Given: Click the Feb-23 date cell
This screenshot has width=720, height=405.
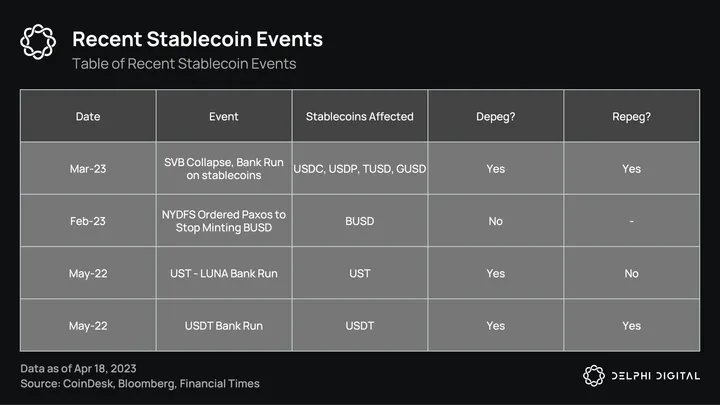Looking at the screenshot, I should pyautogui.click(x=88, y=220).
